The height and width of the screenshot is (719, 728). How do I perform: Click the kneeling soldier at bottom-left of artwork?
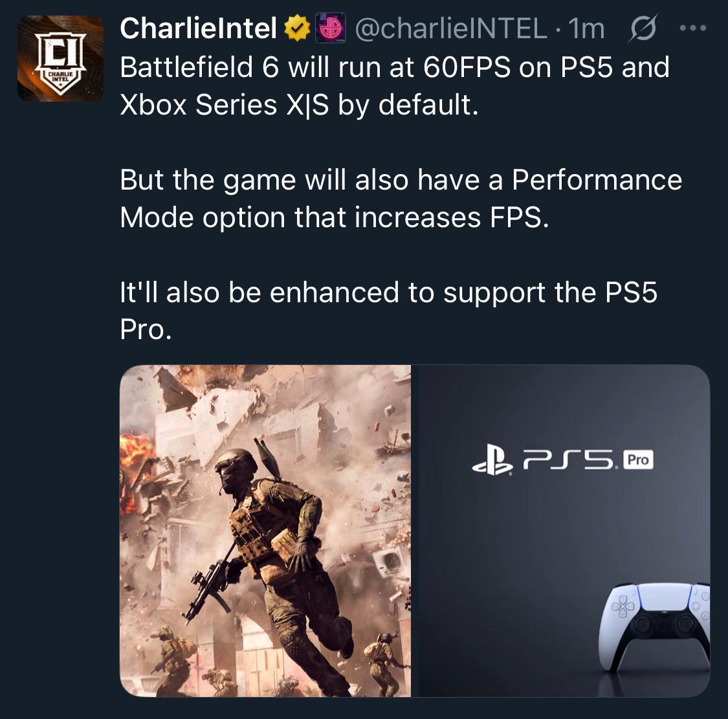click(x=173, y=650)
